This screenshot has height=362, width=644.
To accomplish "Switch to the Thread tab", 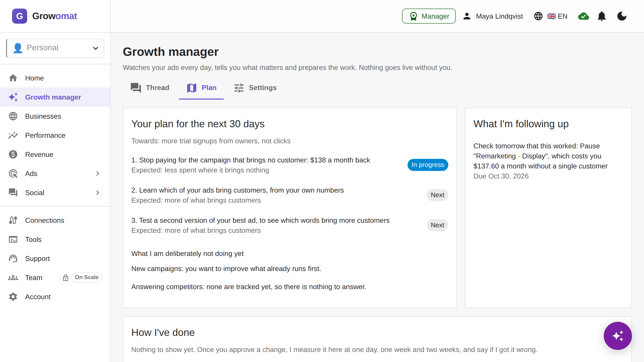I will click(x=150, y=88).
